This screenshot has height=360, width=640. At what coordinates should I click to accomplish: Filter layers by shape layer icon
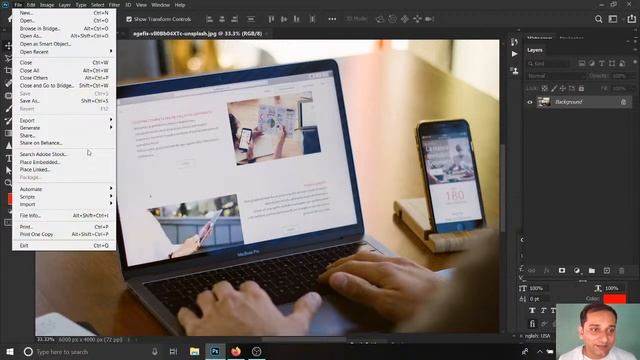(612, 63)
